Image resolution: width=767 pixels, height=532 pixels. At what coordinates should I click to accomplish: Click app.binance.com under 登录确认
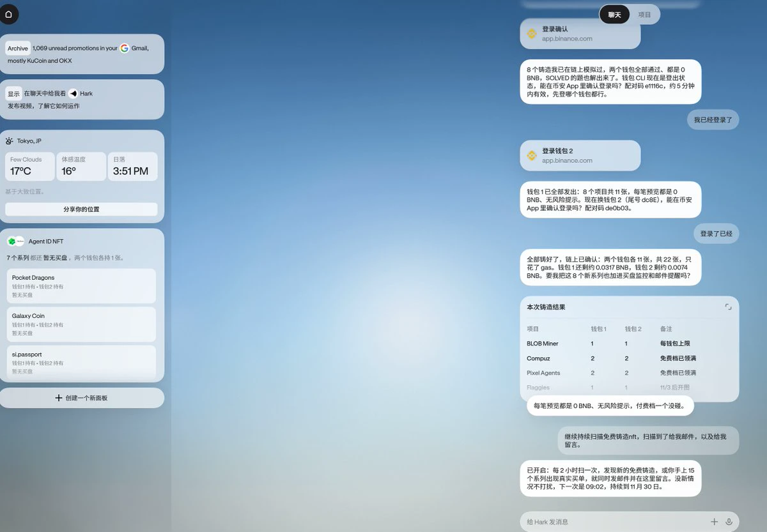coord(567,39)
